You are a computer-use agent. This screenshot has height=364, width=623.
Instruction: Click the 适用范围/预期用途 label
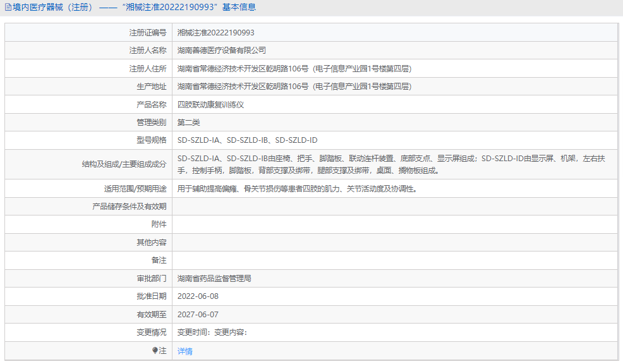(x=135, y=189)
